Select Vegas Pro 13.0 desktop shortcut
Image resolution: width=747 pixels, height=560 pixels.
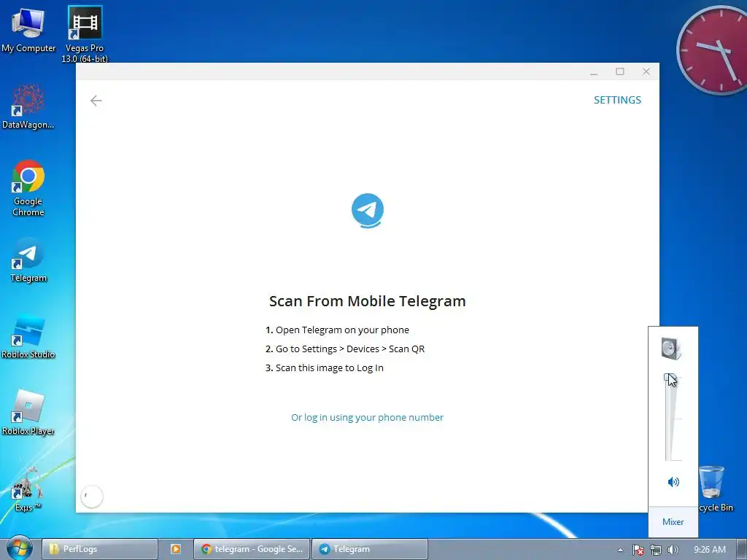pyautogui.click(x=85, y=34)
